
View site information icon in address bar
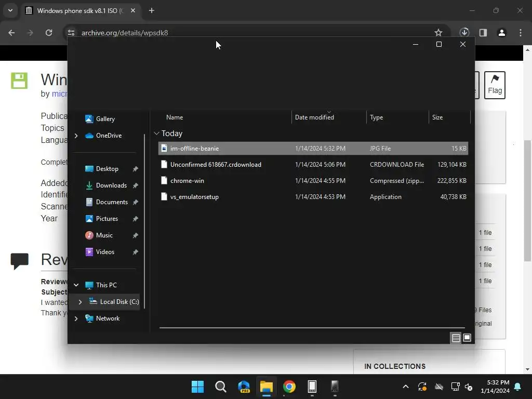71,33
